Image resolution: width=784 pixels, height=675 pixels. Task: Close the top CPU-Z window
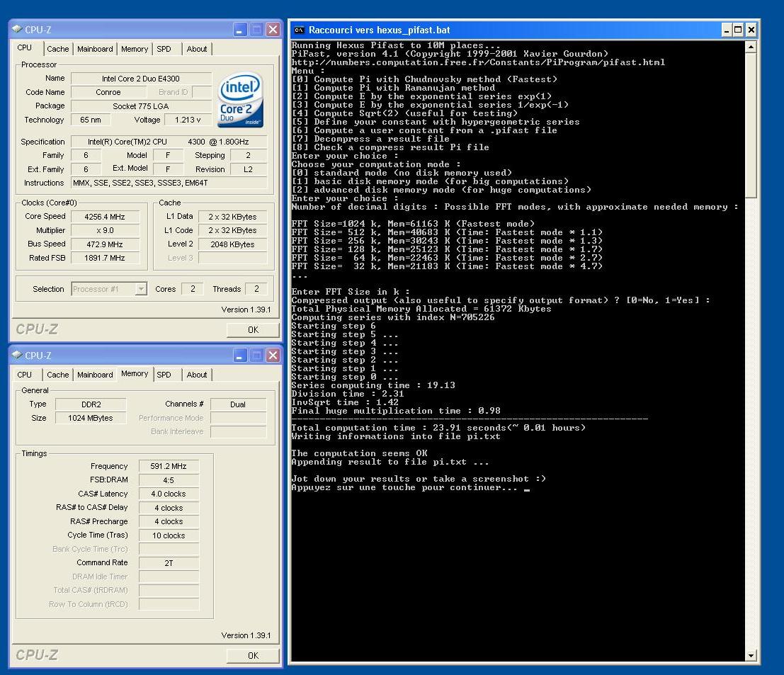coord(273,30)
